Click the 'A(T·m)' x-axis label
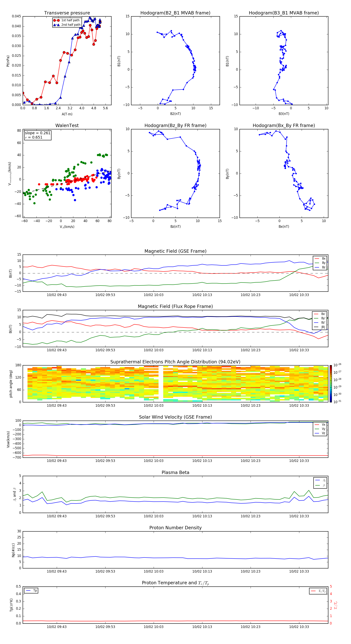Image resolution: width=351 pixels, height=644 pixels. (67, 114)
